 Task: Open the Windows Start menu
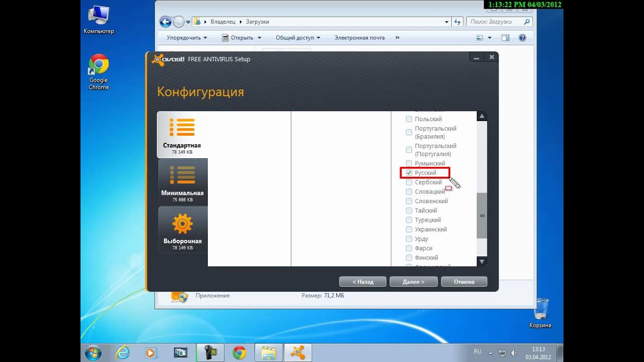(93, 353)
